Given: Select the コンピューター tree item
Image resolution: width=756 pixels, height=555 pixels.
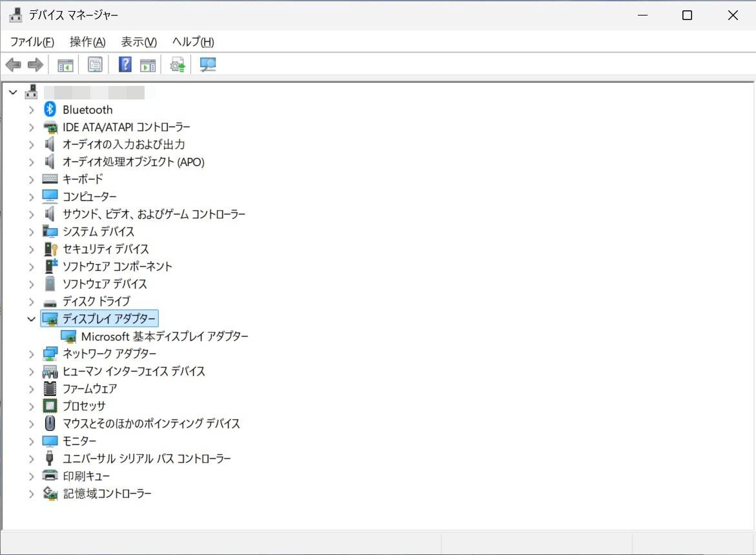Looking at the screenshot, I should click(x=90, y=196).
